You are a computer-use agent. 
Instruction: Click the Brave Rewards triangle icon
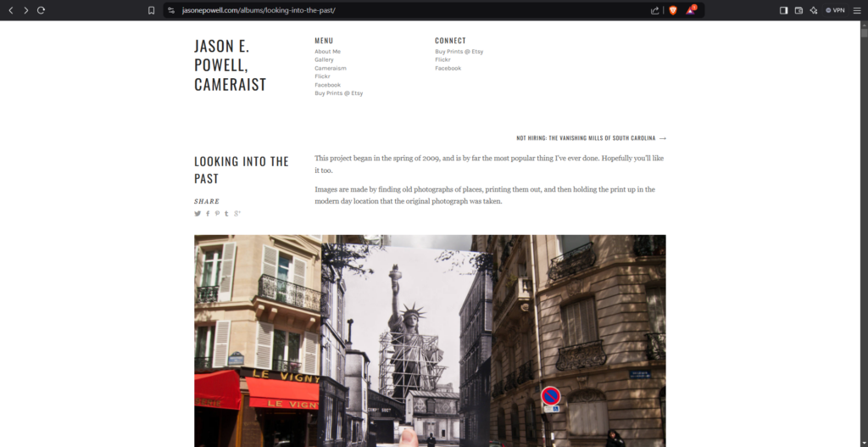click(692, 10)
